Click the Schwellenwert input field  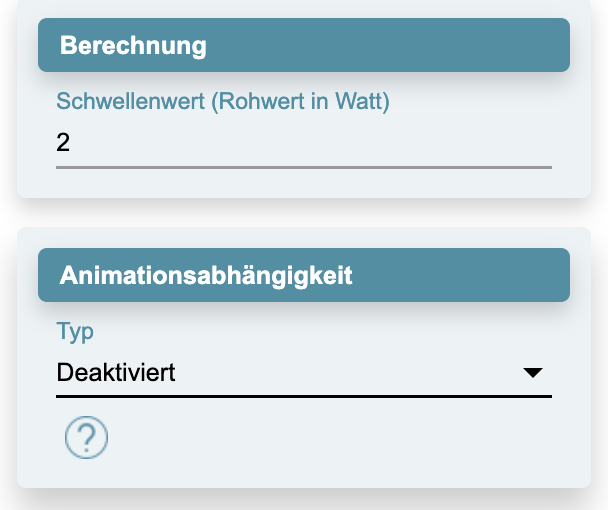pos(303,143)
